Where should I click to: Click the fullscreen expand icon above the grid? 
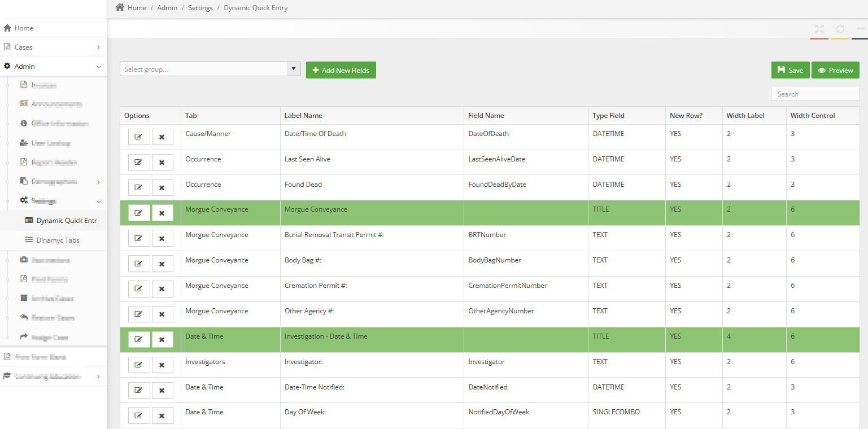coord(818,29)
